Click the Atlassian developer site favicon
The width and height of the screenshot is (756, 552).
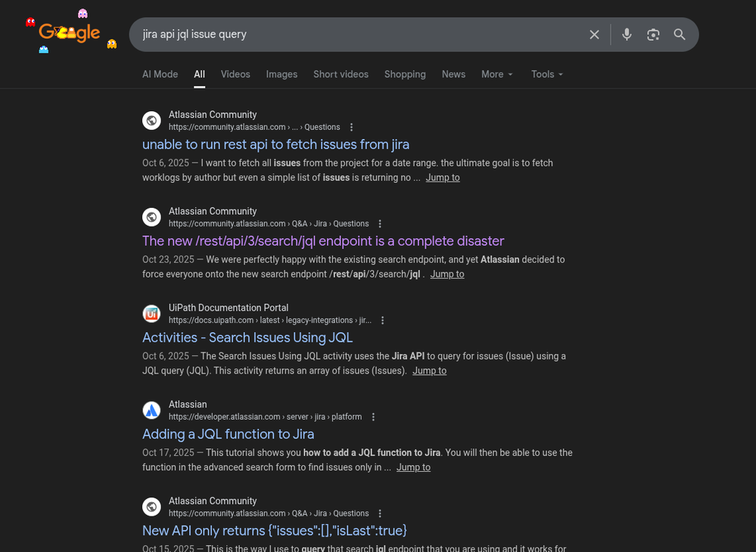151,410
